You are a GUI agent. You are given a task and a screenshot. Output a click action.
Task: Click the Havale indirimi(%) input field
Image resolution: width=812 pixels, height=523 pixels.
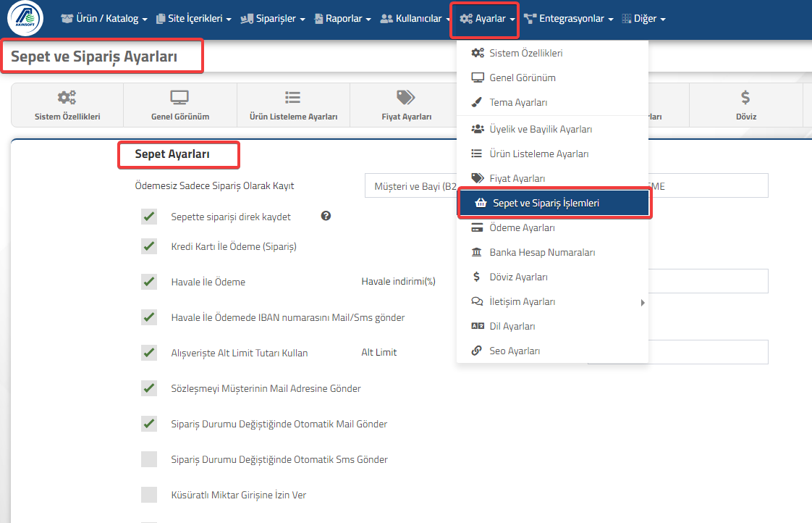tap(708, 282)
